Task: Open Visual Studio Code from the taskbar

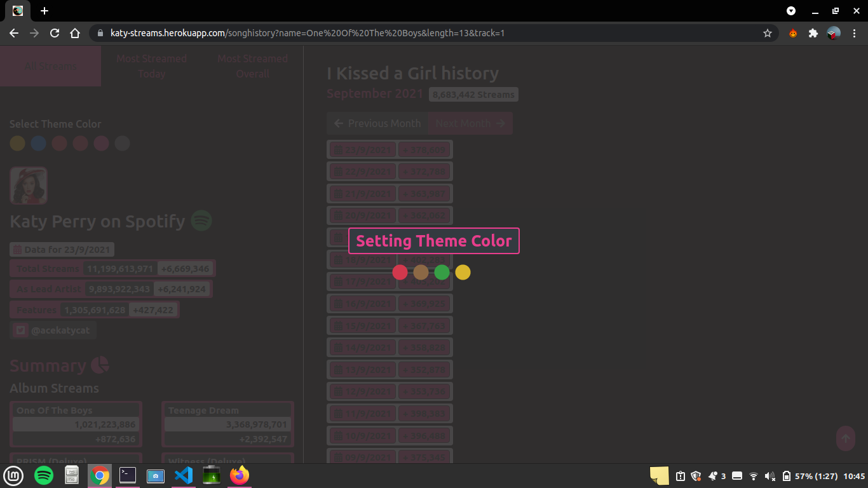Action: coord(183,475)
